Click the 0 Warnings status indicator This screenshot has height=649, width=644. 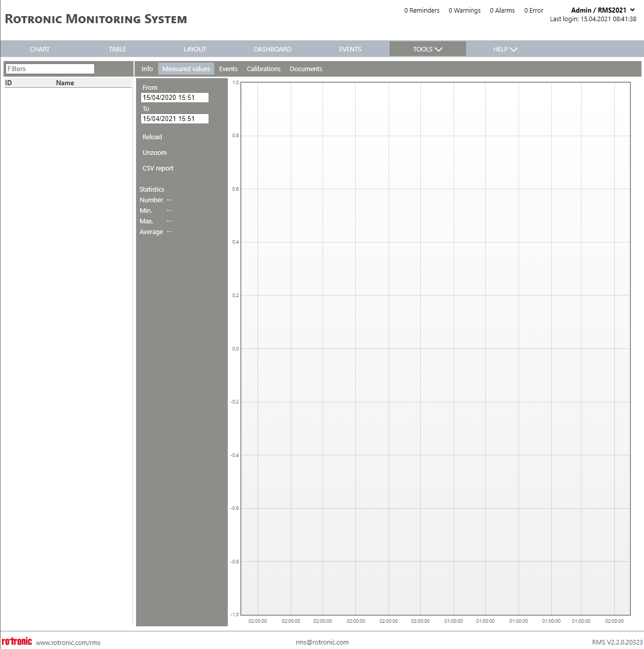pyautogui.click(x=465, y=11)
